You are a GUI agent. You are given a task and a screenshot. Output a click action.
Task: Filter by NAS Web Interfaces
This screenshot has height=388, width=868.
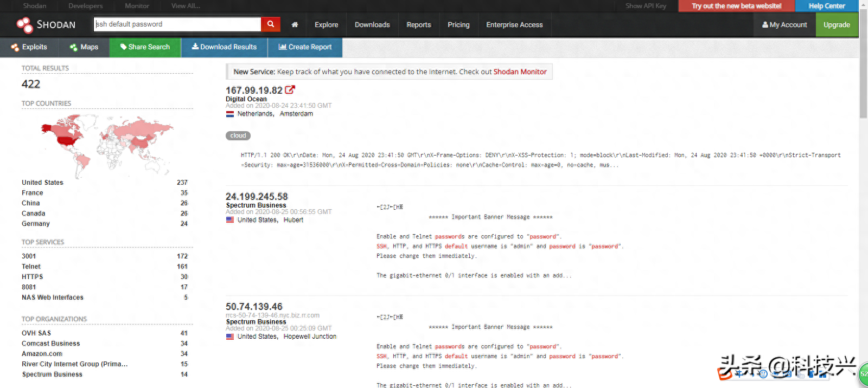(x=53, y=298)
